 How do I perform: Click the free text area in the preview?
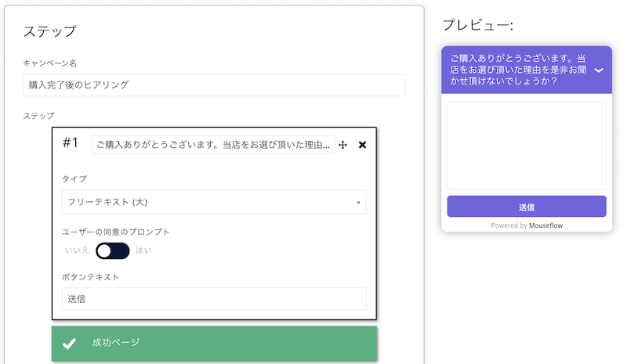[x=526, y=146]
